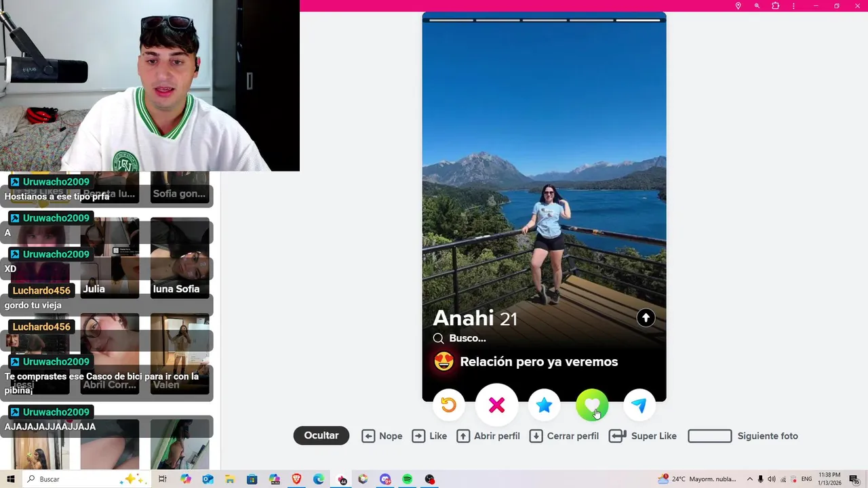Click the pink X Nope button

pos(496,405)
